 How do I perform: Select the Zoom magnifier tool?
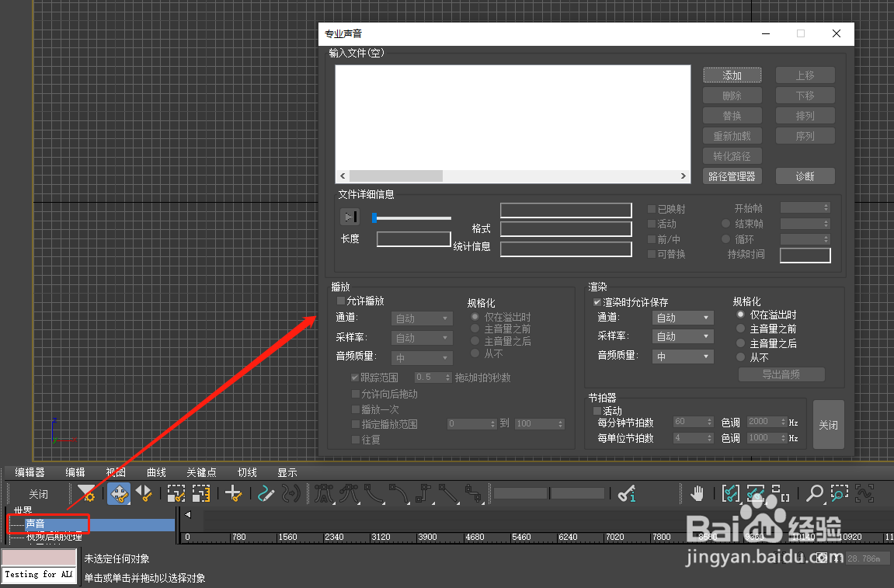click(814, 493)
